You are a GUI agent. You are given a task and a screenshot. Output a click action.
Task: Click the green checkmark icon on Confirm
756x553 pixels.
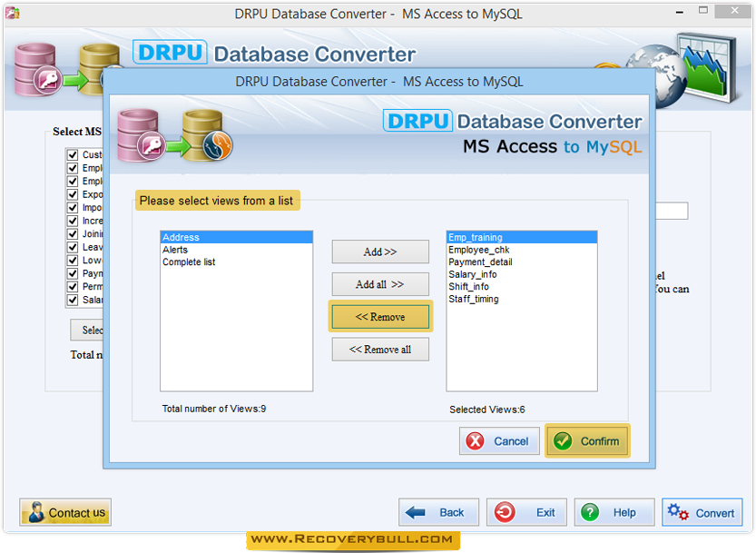pos(563,440)
